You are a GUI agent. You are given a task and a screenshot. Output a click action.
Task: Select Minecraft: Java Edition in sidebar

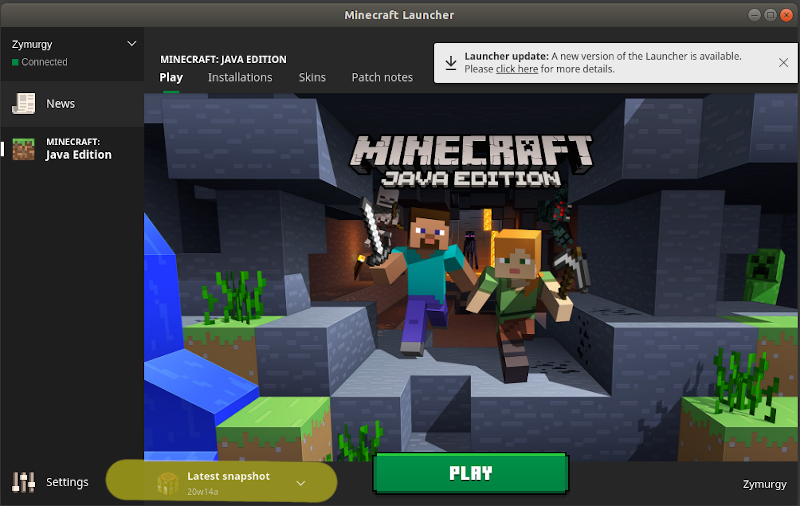72,149
